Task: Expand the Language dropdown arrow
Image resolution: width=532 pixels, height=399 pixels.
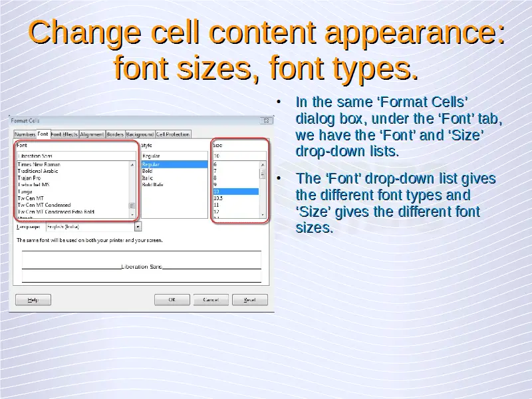Action: point(138,226)
